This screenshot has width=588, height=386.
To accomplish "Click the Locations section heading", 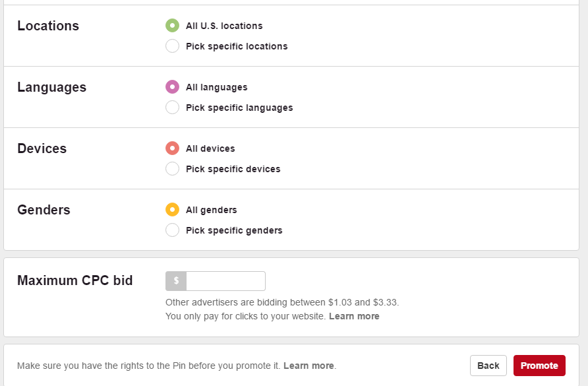I will coord(48,26).
